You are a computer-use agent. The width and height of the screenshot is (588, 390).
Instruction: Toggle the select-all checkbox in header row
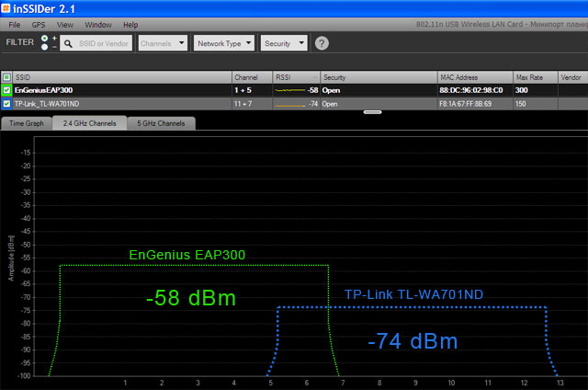6,77
